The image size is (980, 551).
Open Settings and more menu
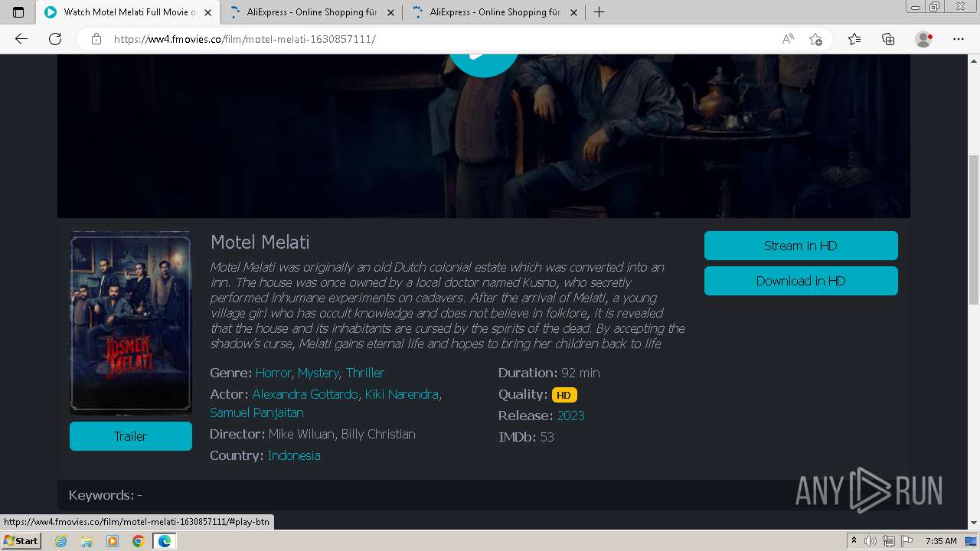(959, 39)
